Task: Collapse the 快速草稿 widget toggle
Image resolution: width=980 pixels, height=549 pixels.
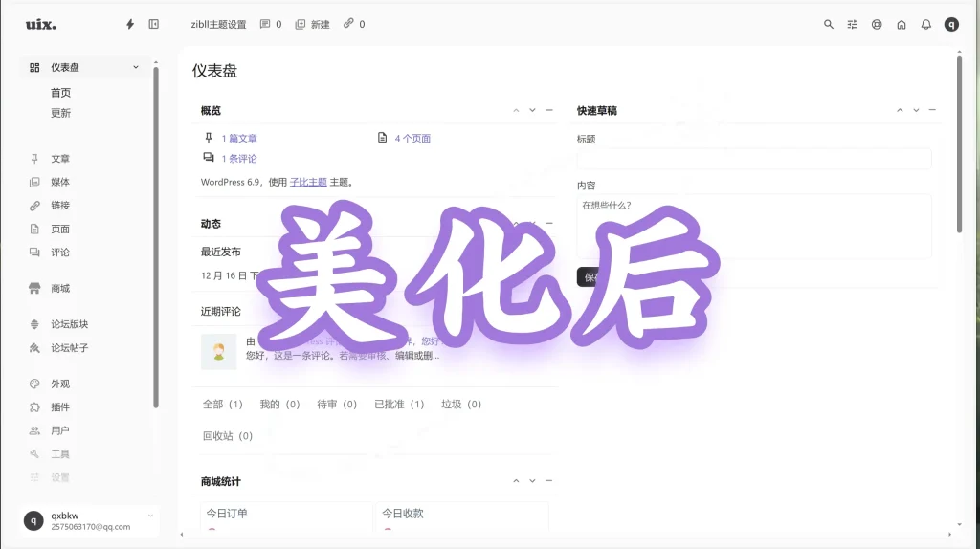Action: click(932, 110)
